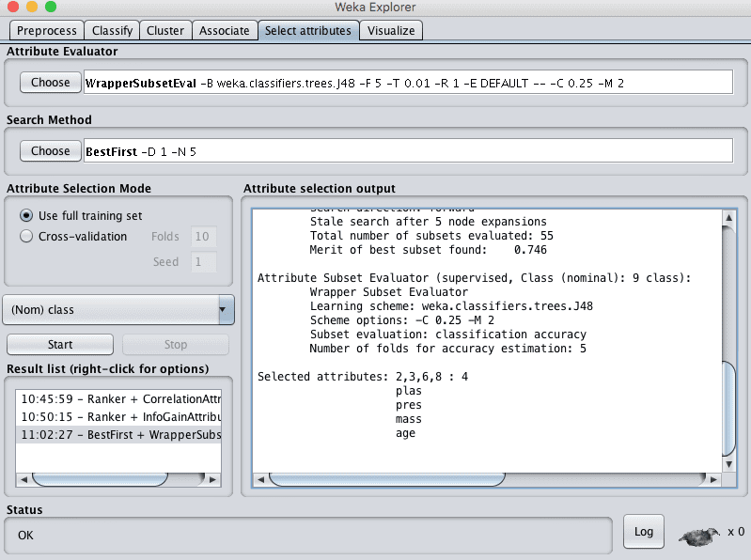
Task: Click the Weka bird status icon
Action: pyautogui.click(x=699, y=536)
